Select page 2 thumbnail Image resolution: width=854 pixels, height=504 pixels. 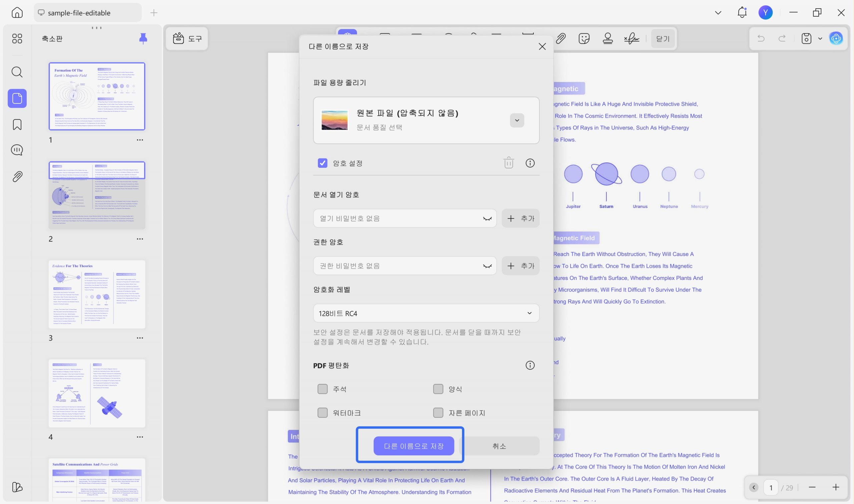97,195
